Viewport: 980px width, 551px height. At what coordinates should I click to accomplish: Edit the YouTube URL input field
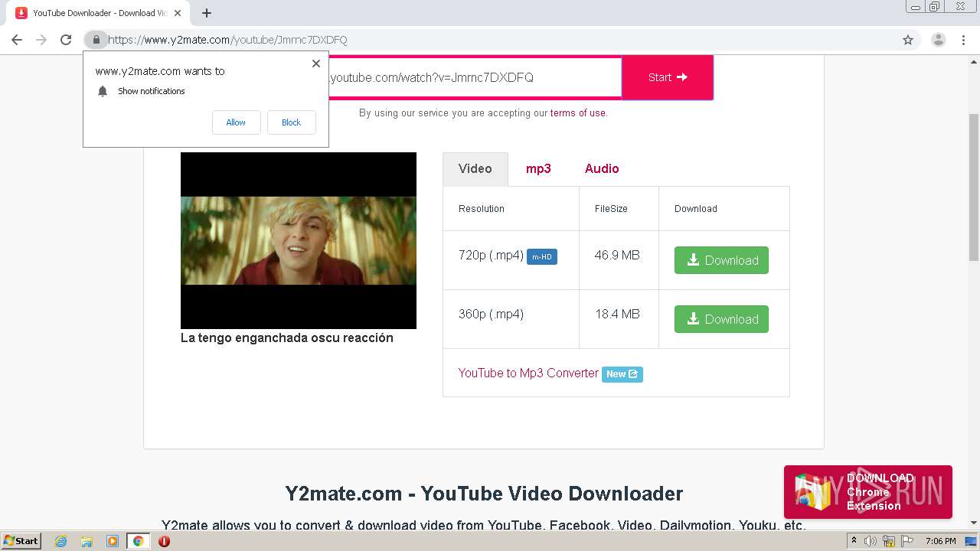(475, 77)
